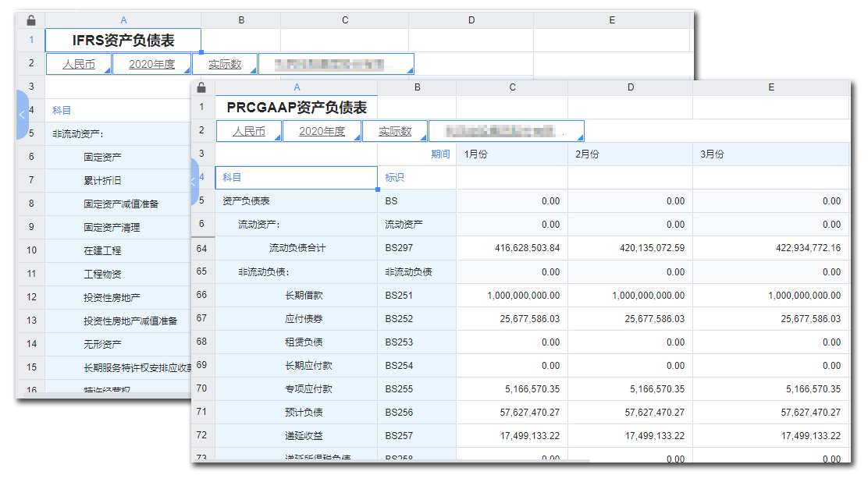This screenshot has height=482, width=868.
Task: Select the 固定资产 row in IFRS sheet
Action: click(x=118, y=158)
